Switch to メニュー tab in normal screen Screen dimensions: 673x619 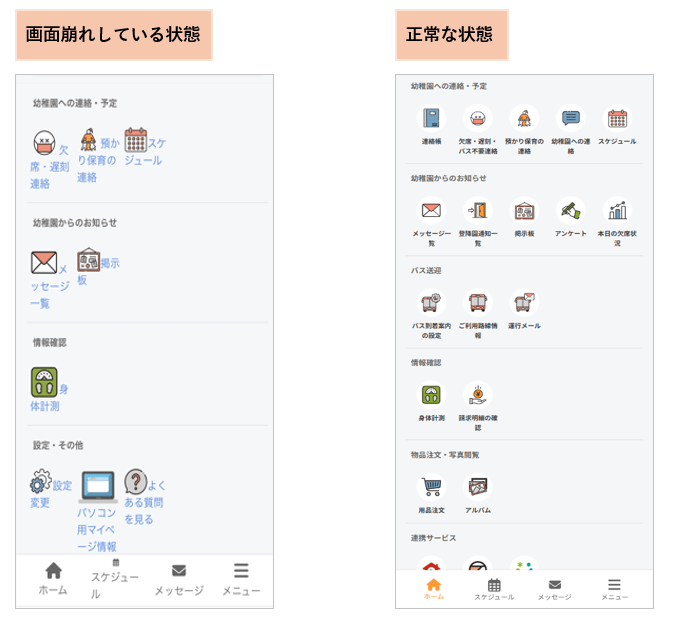[614, 589]
